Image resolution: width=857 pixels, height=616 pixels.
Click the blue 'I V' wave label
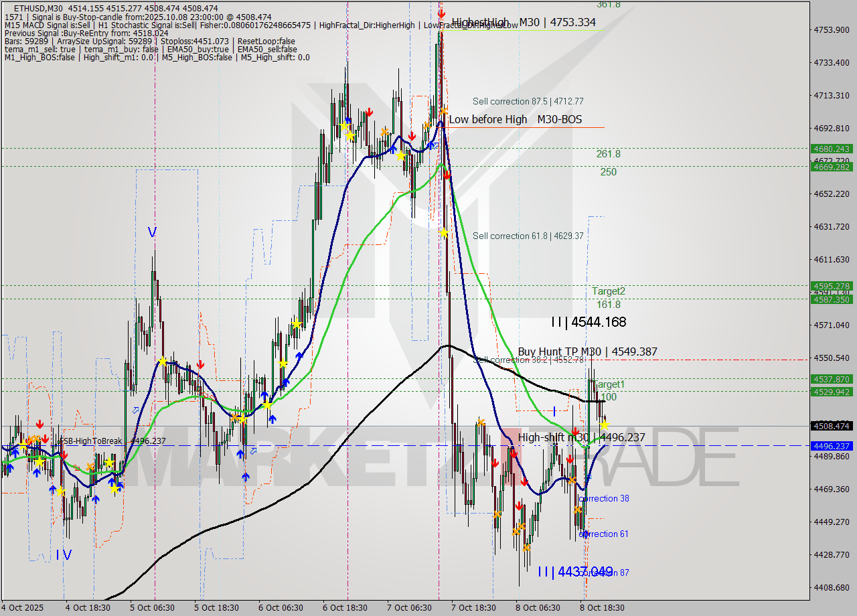[x=64, y=554]
